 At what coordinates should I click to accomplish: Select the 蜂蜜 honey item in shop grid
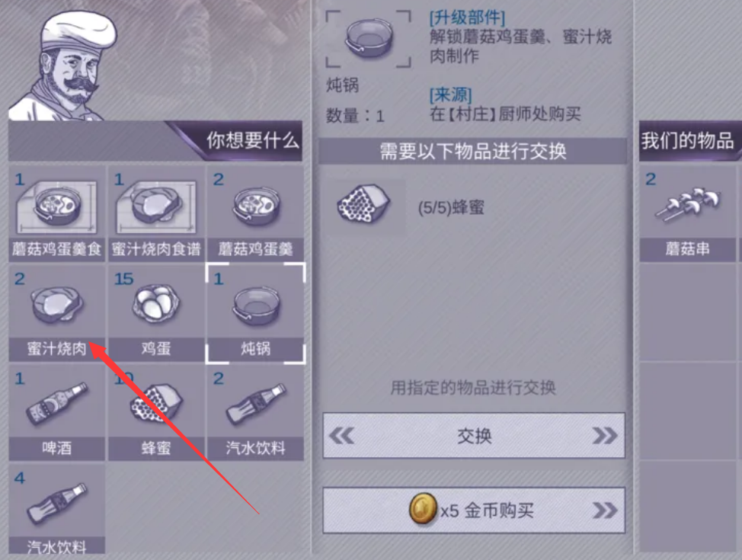[x=156, y=412]
